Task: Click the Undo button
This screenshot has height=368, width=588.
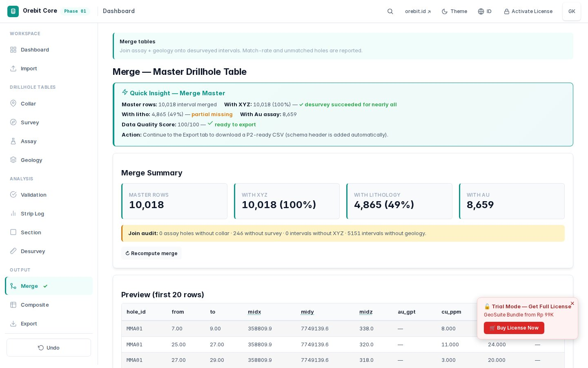Action: 49,348
